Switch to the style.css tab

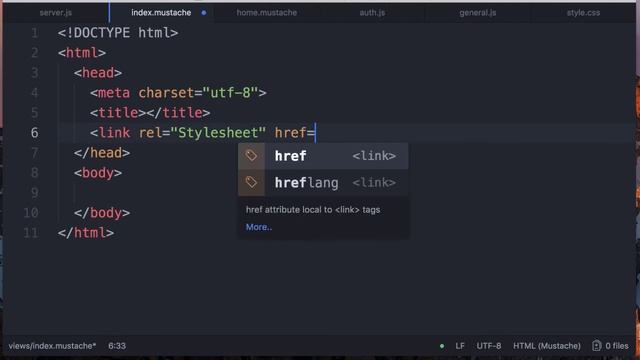[x=583, y=13]
